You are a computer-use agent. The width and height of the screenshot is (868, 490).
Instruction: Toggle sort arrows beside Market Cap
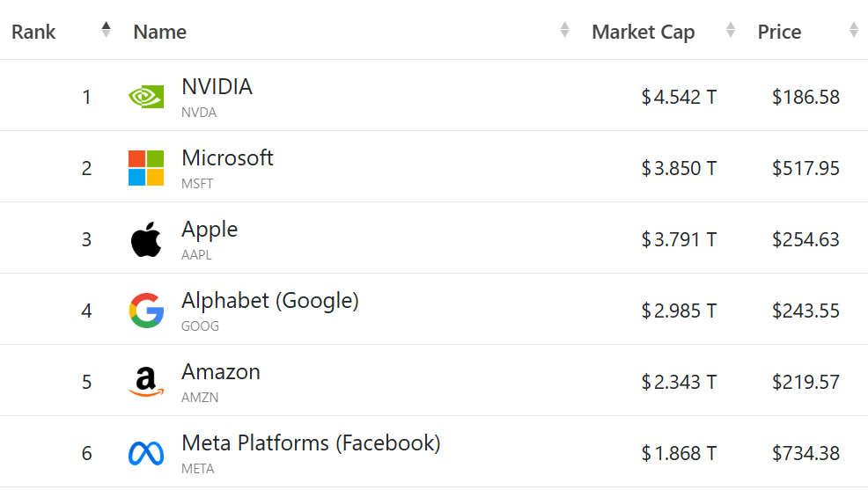point(730,30)
